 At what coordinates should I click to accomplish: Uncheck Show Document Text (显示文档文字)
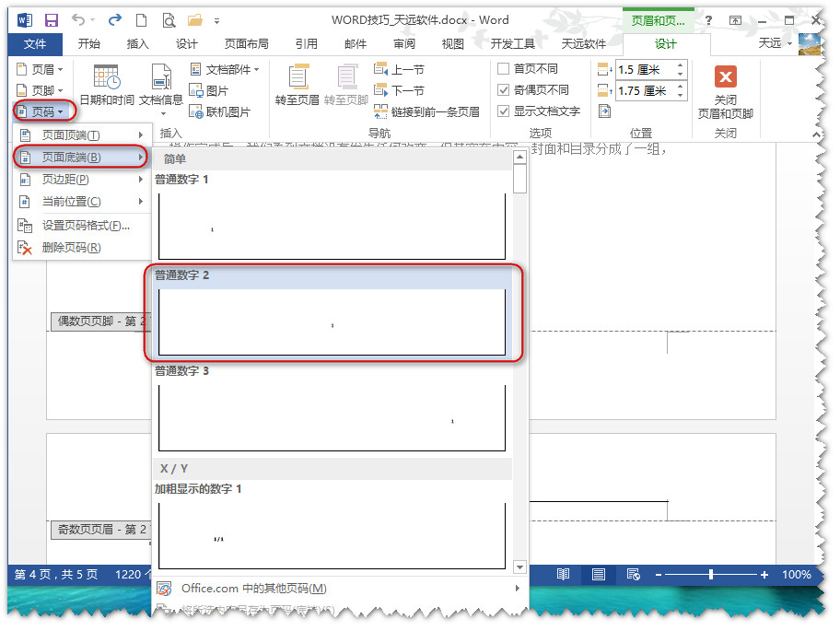tap(504, 111)
